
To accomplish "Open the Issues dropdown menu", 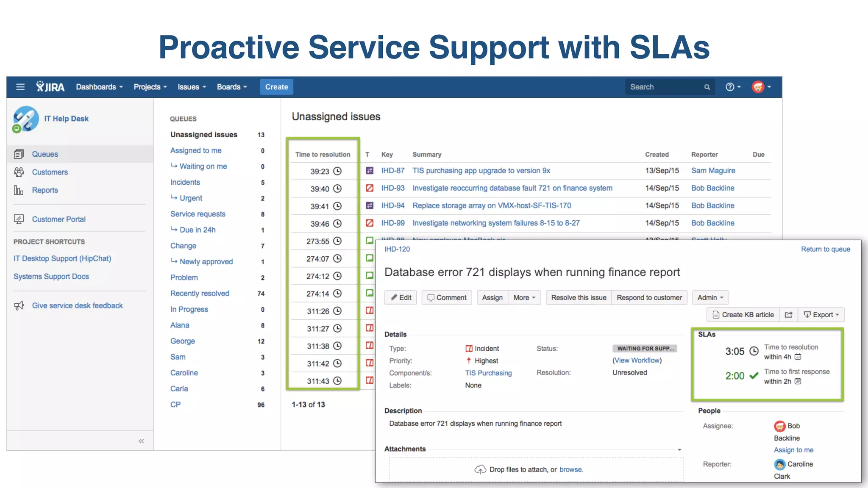I will pos(192,87).
